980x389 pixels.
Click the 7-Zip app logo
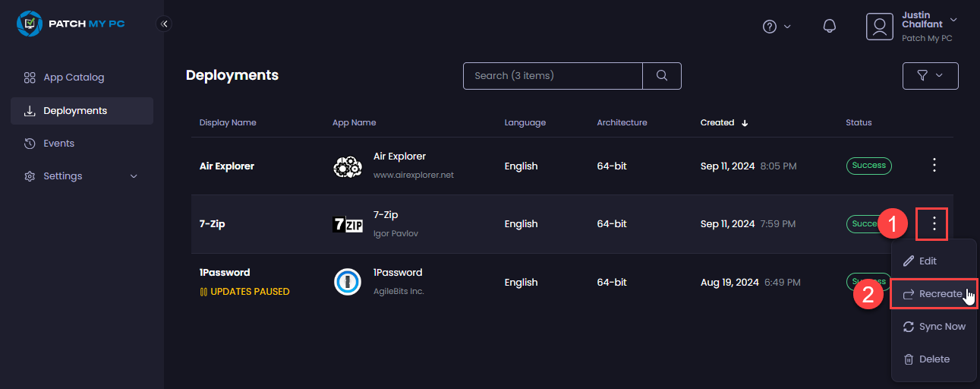(348, 224)
